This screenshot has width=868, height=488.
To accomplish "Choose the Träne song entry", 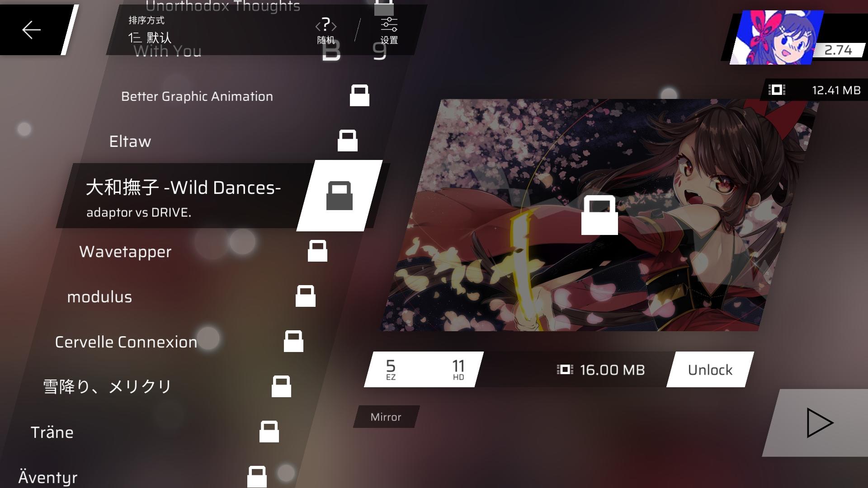I will pos(52,432).
